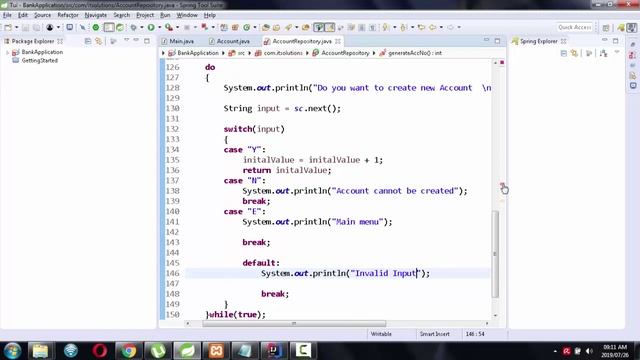Open the Help menu

pyautogui.click(x=209, y=15)
